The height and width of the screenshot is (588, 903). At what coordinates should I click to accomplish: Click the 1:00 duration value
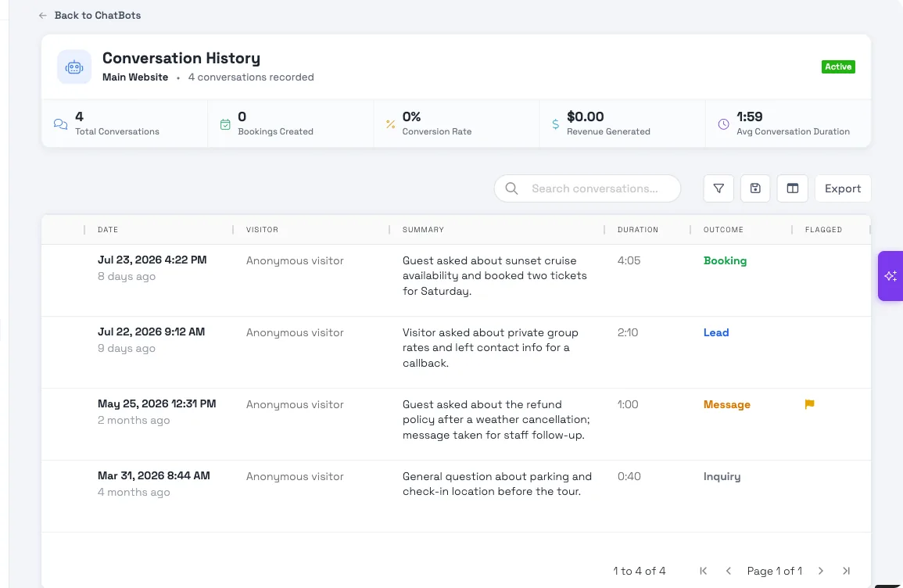628,405
